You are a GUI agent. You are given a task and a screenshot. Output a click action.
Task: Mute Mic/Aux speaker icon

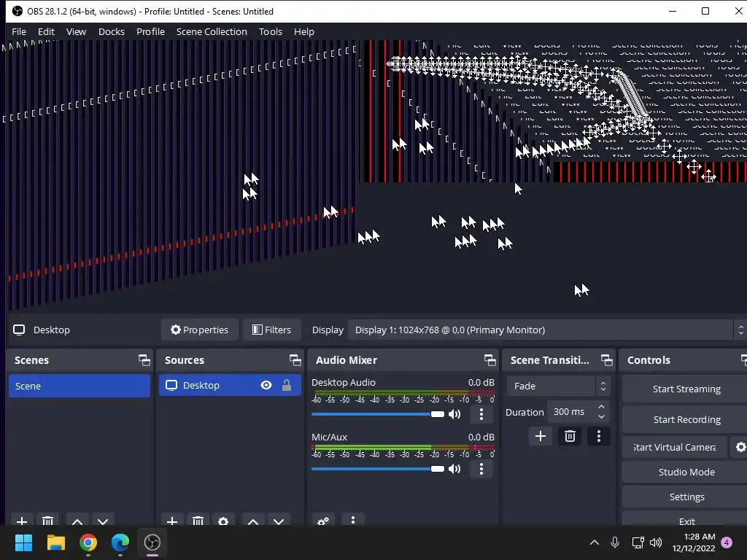tap(454, 469)
